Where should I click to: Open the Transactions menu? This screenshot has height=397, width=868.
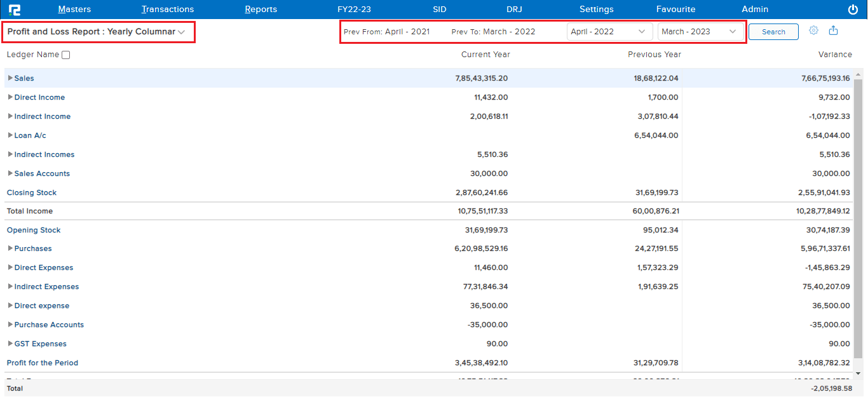[x=168, y=10]
